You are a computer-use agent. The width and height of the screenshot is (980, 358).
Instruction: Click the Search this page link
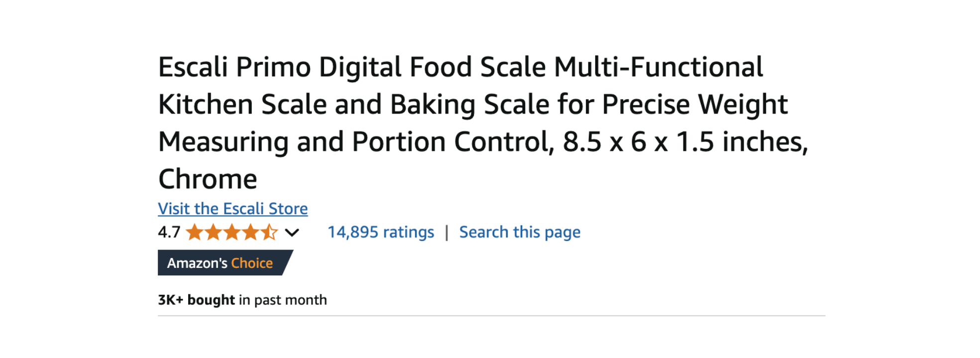[520, 232]
